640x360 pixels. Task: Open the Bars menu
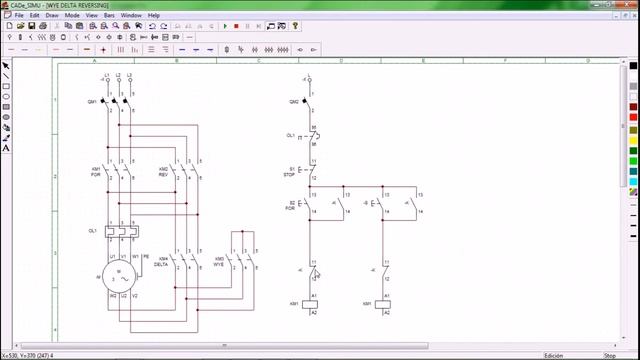109,16
